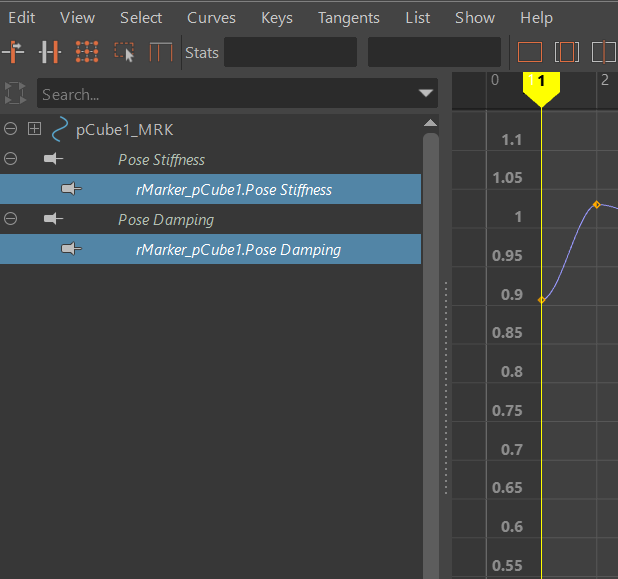Viewport: 618px width, 579px height.
Task: Open the search field dropdown arrow
Action: [x=425, y=94]
